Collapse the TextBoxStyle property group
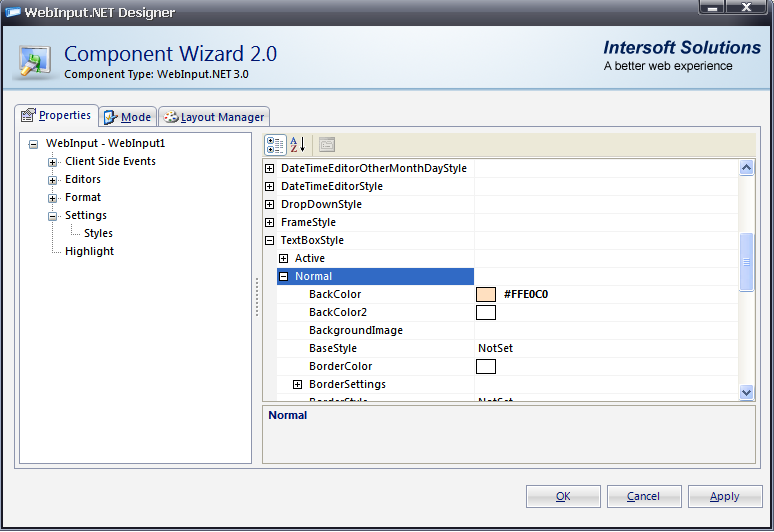The image size is (774, 532). 269,241
